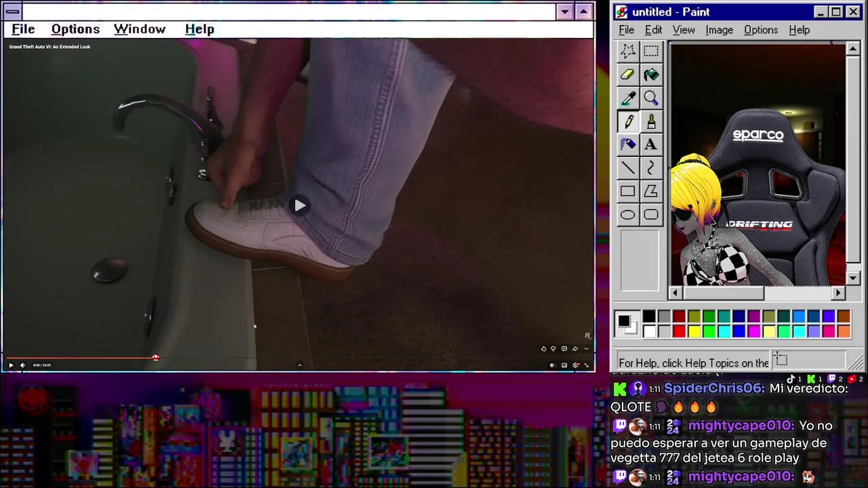Select the Ellipse shape tool in Paint
Viewport: 868px width, 488px height.
point(628,215)
